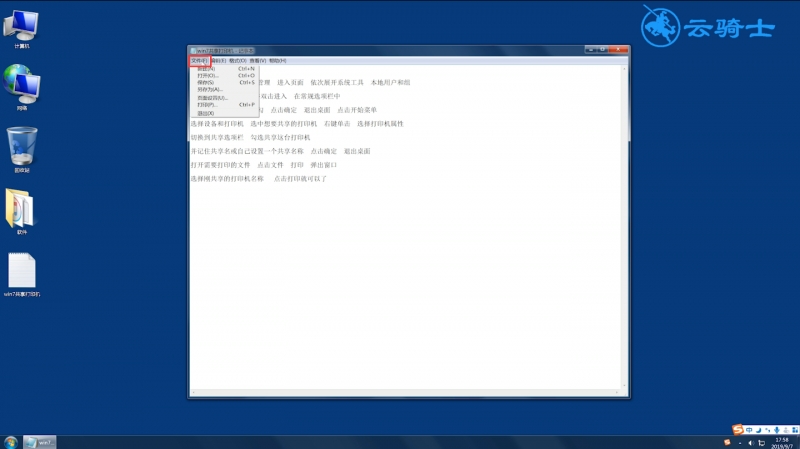Click the text line 切换到共享选项栏
This screenshot has height=449, width=800.
(217, 137)
